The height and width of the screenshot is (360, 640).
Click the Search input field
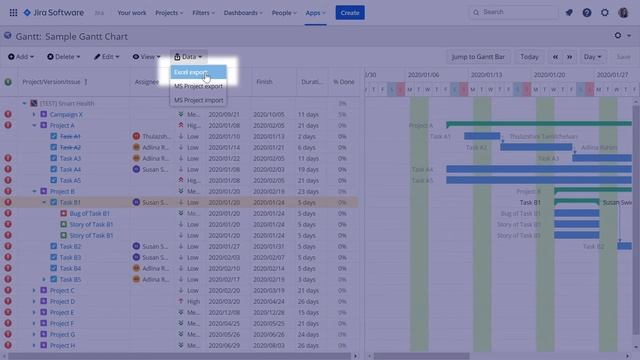pyautogui.click(x=513, y=13)
